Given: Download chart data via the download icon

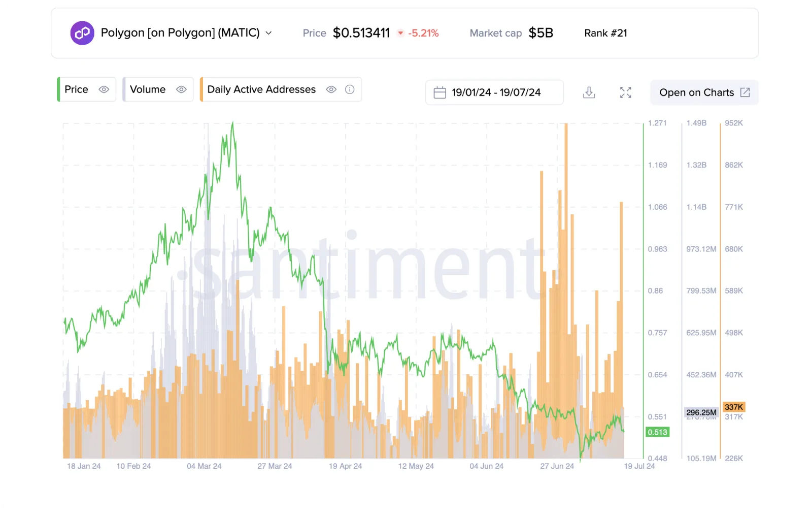Looking at the screenshot, I should tap(589, 92).
